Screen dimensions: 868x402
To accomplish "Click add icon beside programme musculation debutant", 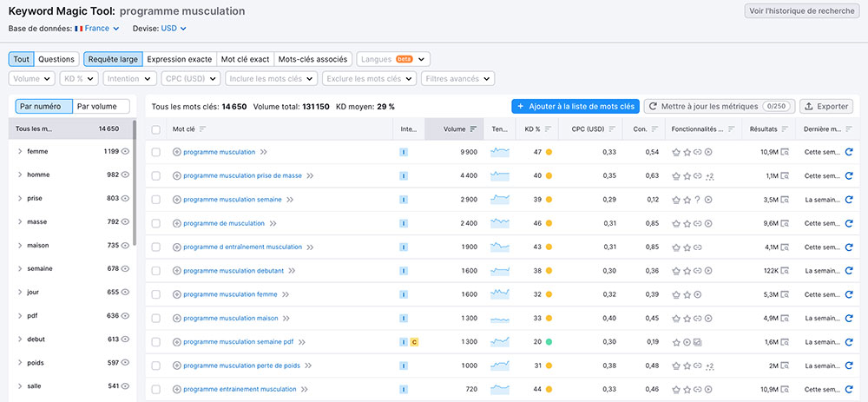I will [177, 271].
